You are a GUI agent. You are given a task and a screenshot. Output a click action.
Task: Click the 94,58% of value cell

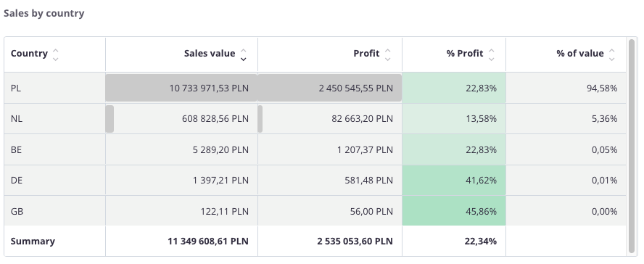tap(566, 88)
